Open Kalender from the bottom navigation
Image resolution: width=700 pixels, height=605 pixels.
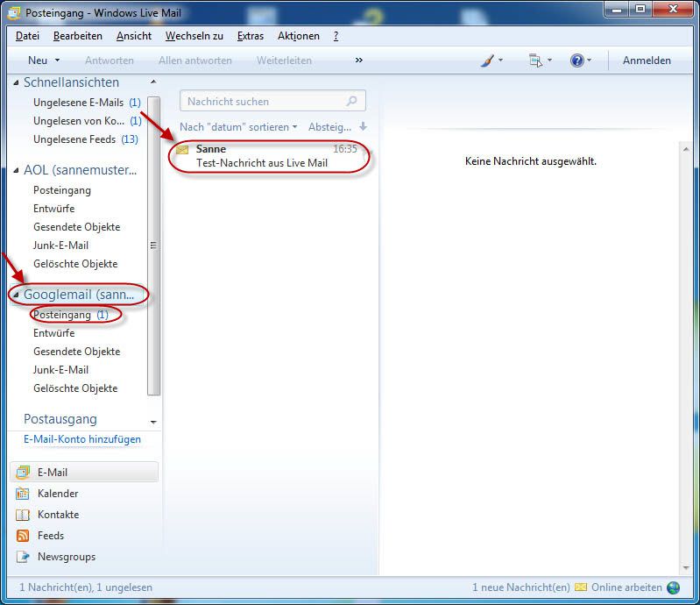pos(58,494)
